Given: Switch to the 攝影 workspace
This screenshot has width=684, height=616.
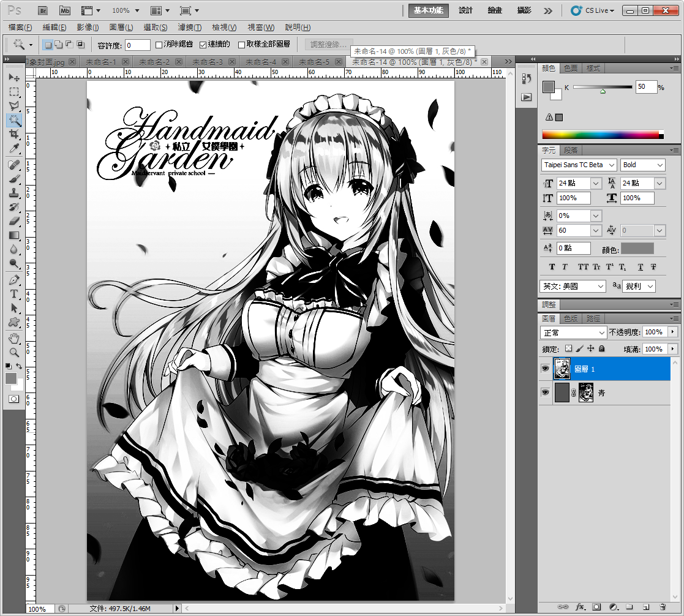Looking at the screenshot, I should click(524, 10).
